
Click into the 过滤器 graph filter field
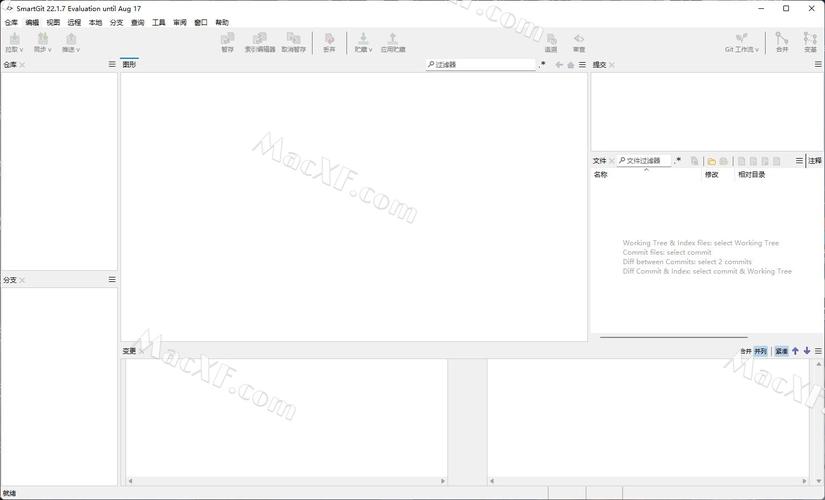[480, 64]
